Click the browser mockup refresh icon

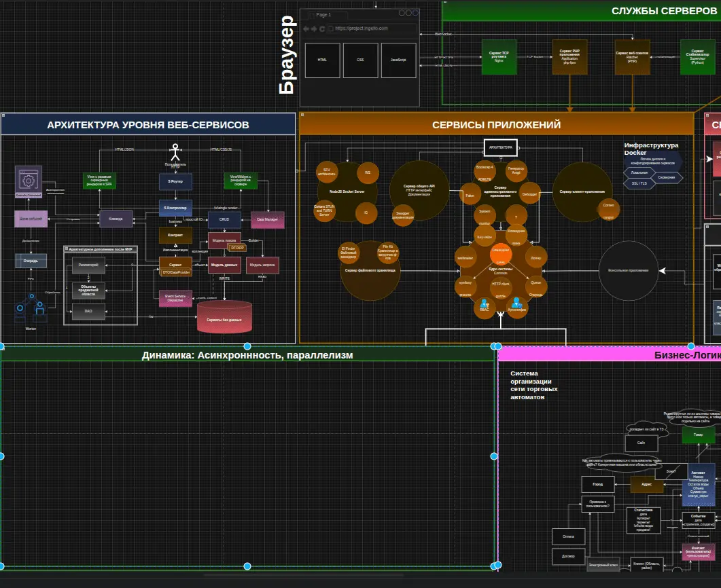coord(322,29)
